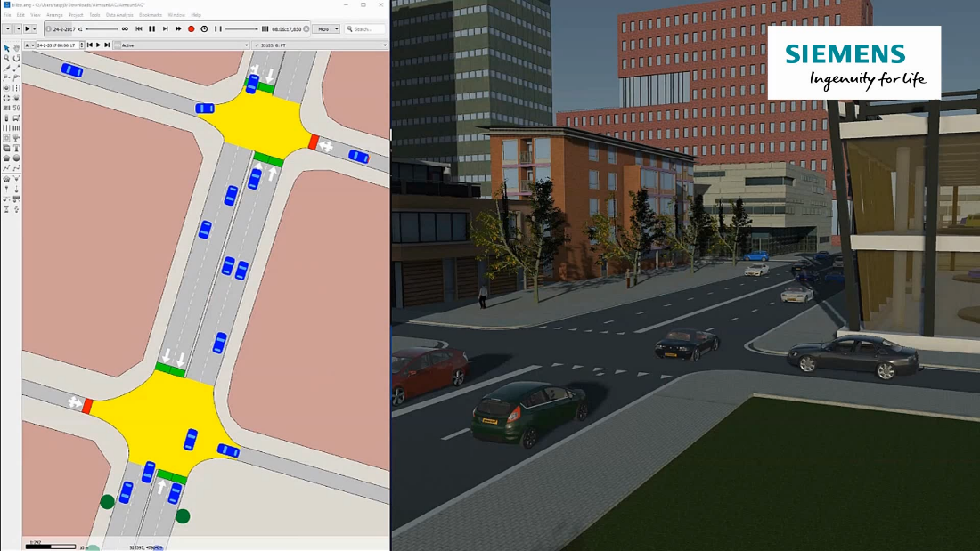The image size is (980, 551).
Task: Pause the running simulation
Action: [152, 29]
